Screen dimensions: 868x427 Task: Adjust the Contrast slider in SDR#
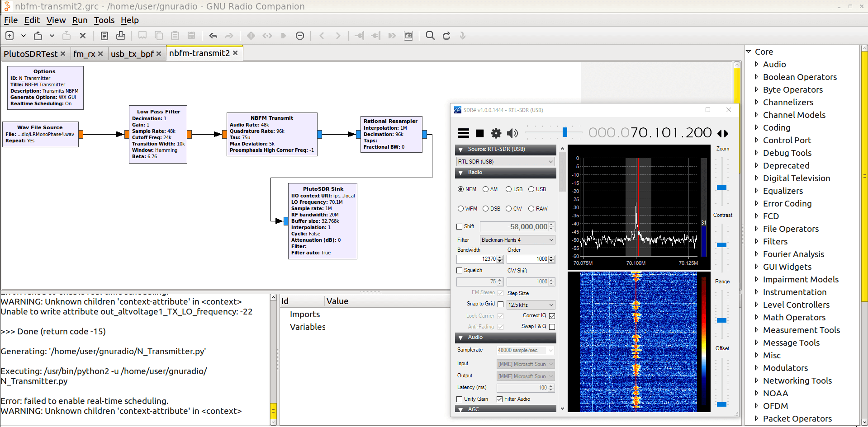pyautogui.click(x=722, y=244)
